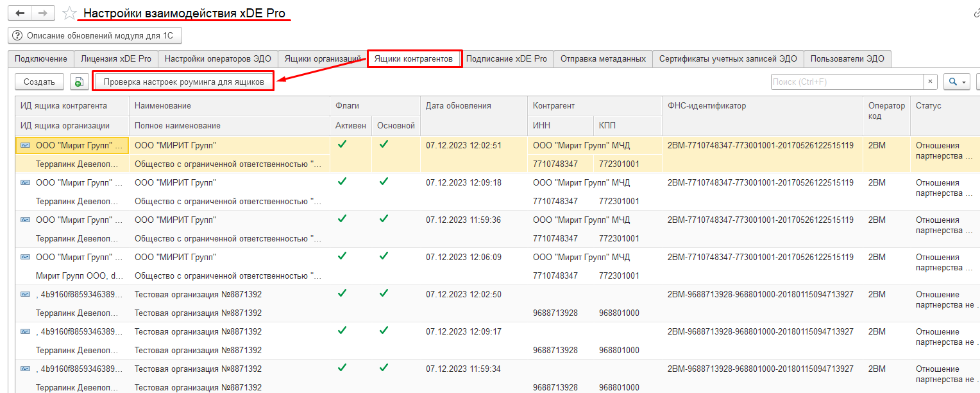Switch to the Ящики организаций tab
Image resolution: width=980 pixels, height=393 pixels.
(323, 58)
